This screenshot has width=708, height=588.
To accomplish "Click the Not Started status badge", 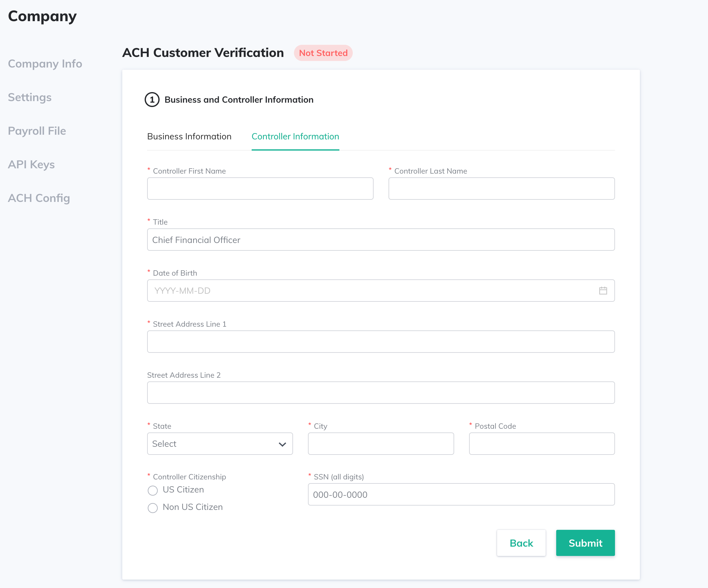I will (x=323, y=53).
